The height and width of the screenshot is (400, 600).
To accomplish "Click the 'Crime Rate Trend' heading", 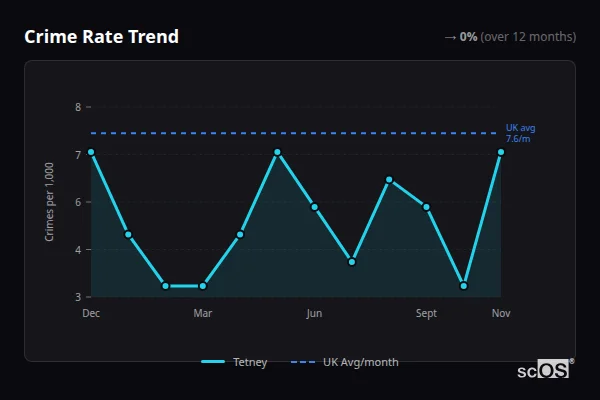I will click(x=101, y=37).
